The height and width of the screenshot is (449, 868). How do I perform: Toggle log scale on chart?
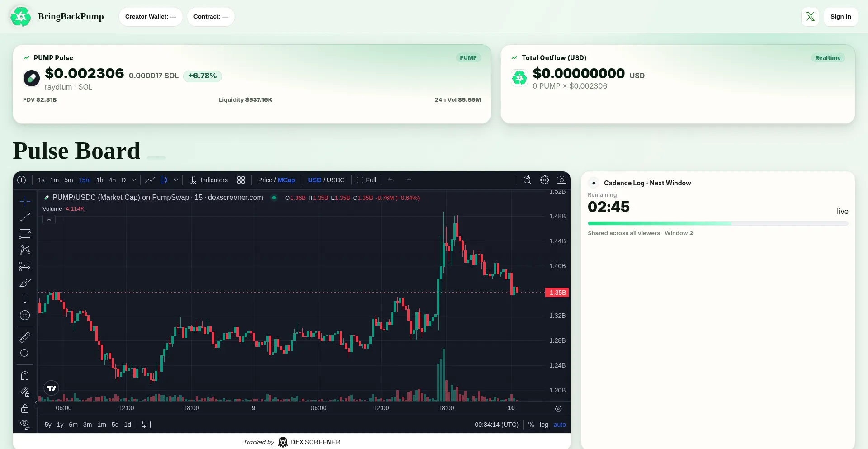point(544,425)
